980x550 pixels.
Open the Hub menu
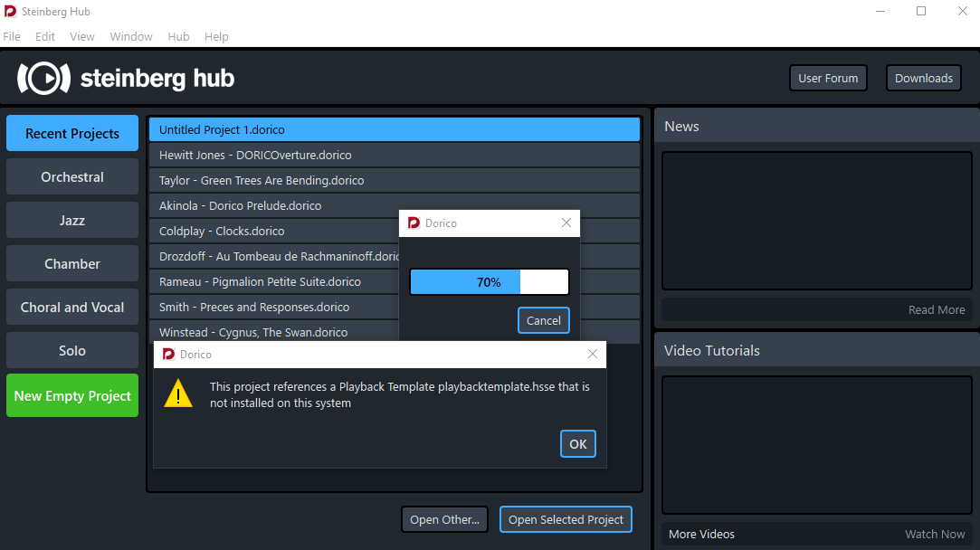point(178,37)
